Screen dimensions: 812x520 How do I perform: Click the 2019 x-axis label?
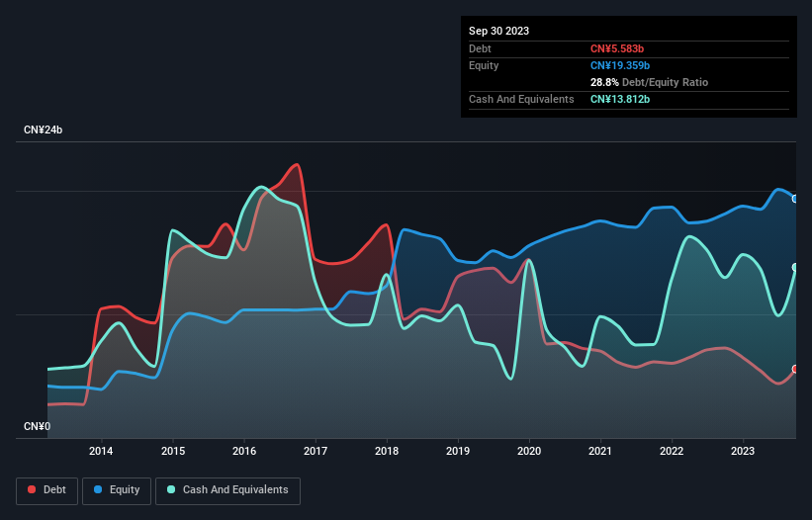pos(458,451)
